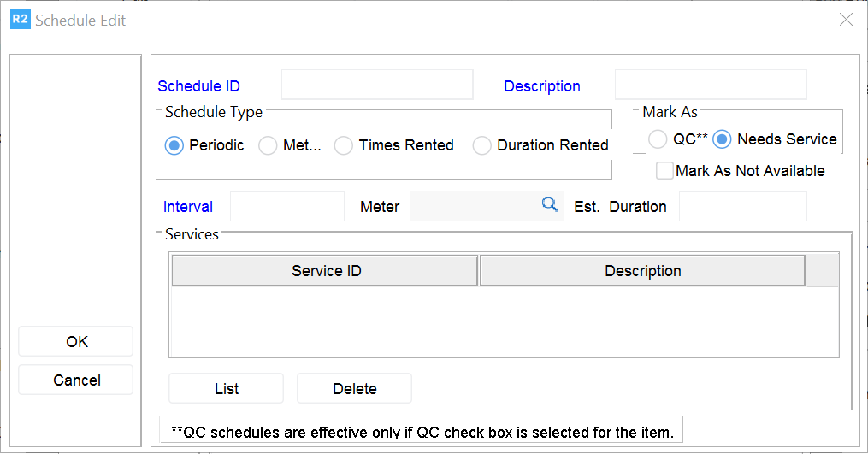Click the Interval input box

pos(287,207)
